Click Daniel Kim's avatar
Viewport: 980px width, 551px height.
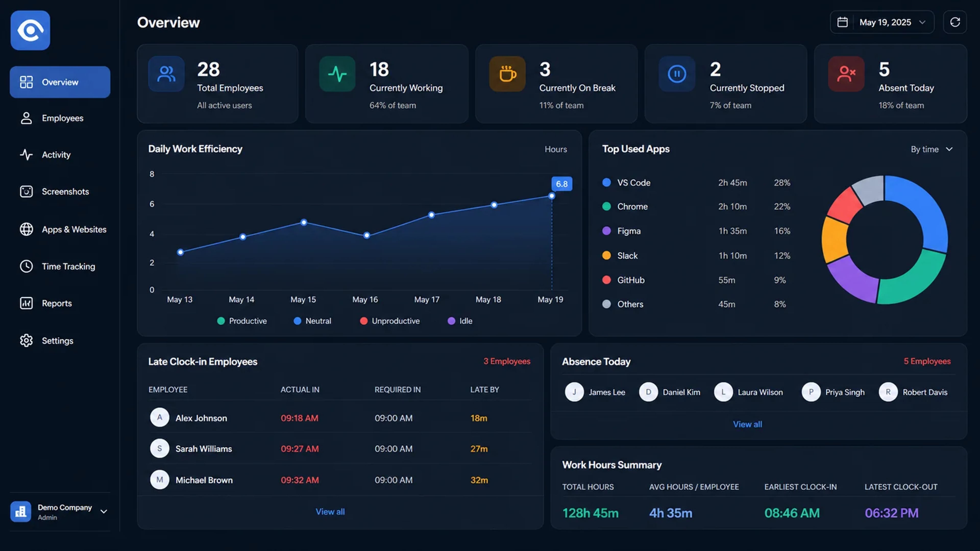[648, 392]
